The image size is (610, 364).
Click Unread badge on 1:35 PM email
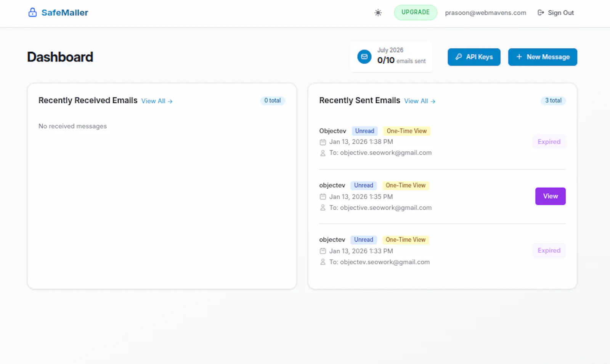click(x=364, y=185)
